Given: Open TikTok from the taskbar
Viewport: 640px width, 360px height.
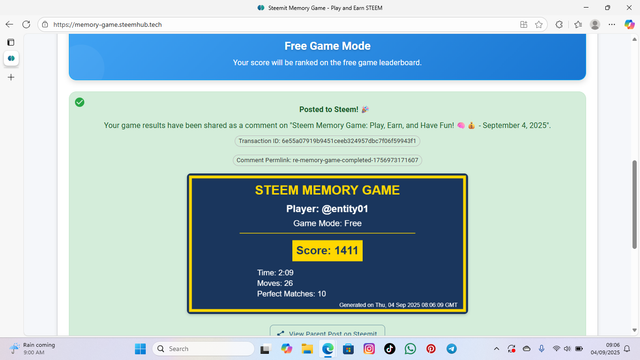Looking at the screenshot, I should (389, 349).
